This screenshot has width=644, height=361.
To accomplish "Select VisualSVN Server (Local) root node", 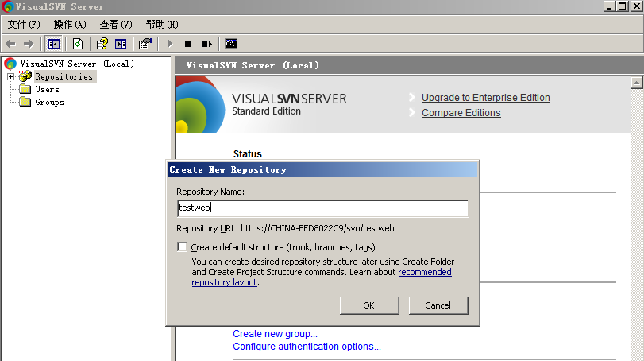I will 77,64.
